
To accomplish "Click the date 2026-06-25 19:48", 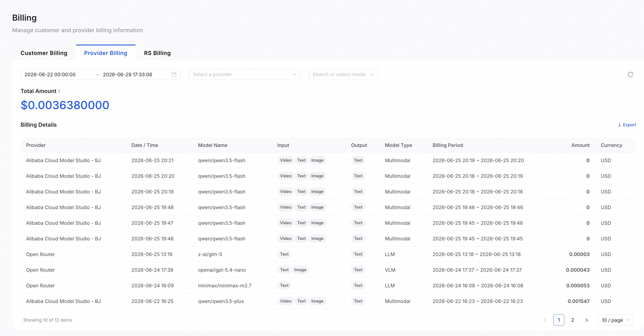I will point(152,207).
